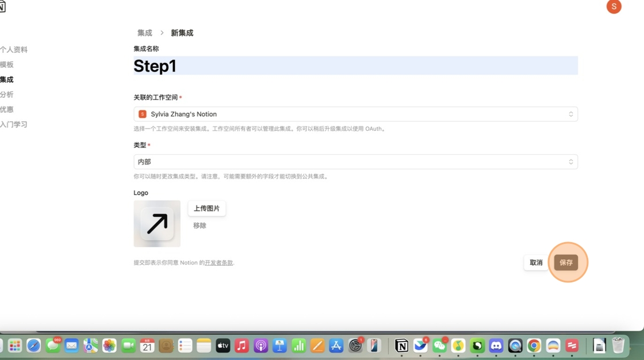The height and width of the screenshot is (360, 644).
Task: Open Reminders from the dock
Action: click(185, 346)
